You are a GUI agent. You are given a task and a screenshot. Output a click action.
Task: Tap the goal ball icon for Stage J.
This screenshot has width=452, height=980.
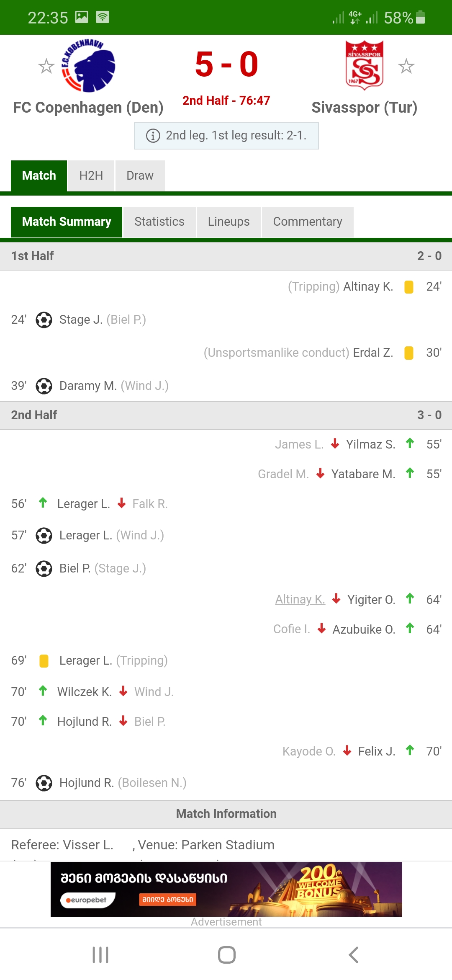click(x=44, y=320)
